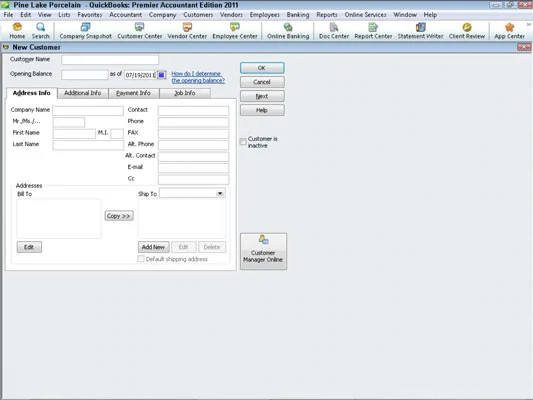
Task: Open Home from the icon toolbar
Action: [x=17, y=31]
